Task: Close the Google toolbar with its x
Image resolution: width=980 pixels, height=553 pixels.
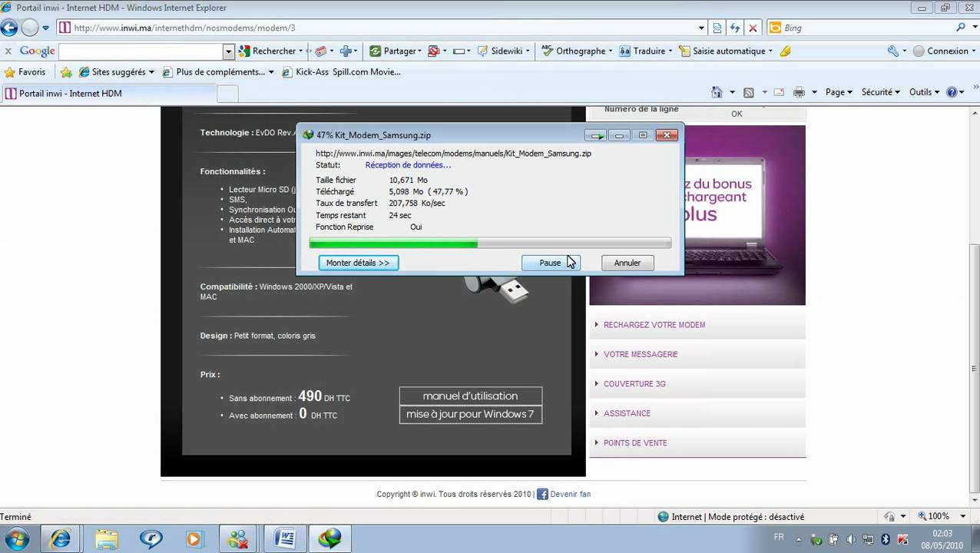Action: [x=8, y=51]
